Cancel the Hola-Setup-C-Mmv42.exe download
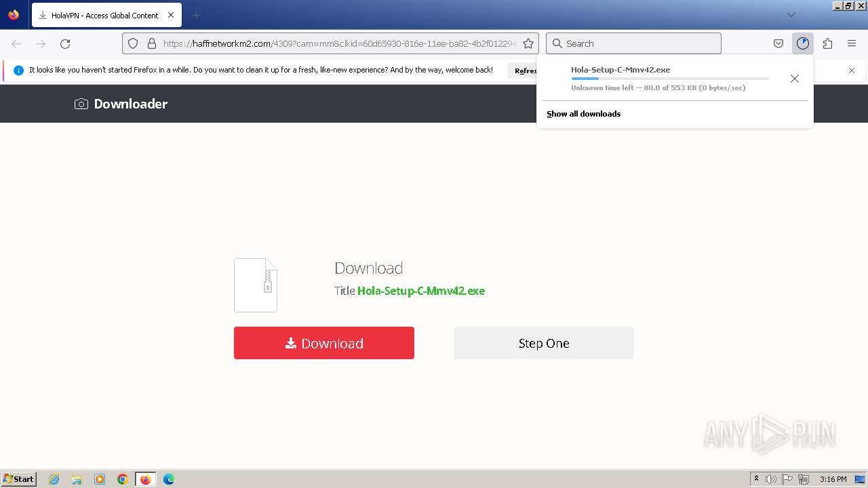The width and height of the screenshot is (868, 488). (x=794, y=79)
